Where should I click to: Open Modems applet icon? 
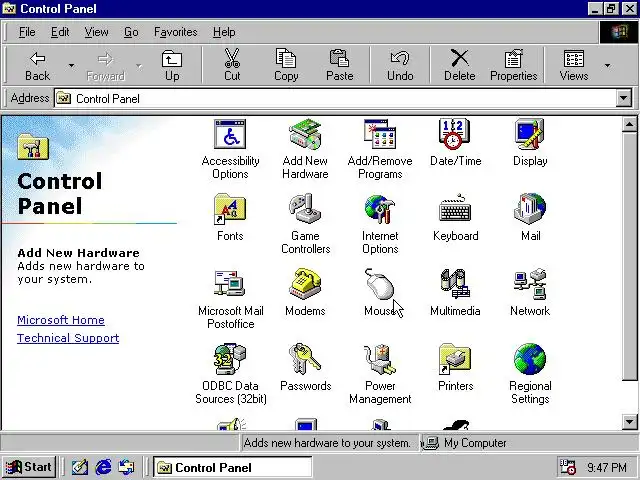305,284
